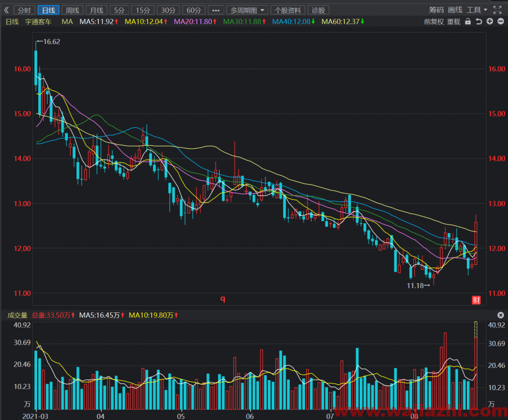Click the MA indicator label
Viewport: 508px width, 420px height.
coord(67,22)
